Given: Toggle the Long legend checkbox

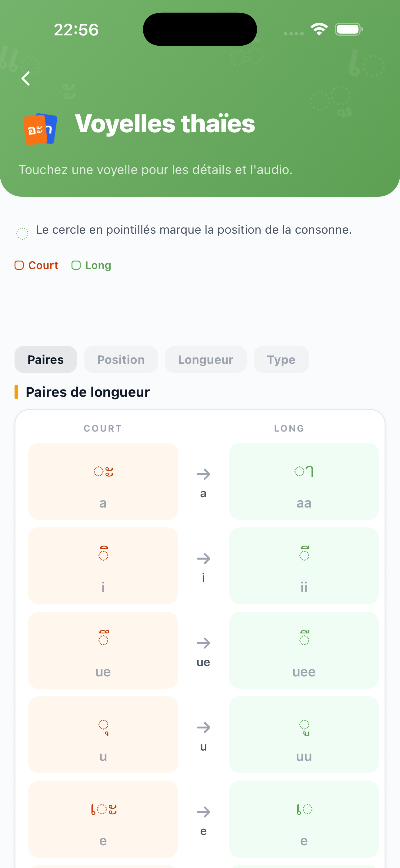Looking at the screenshot, I should click(x=76, y=265).
